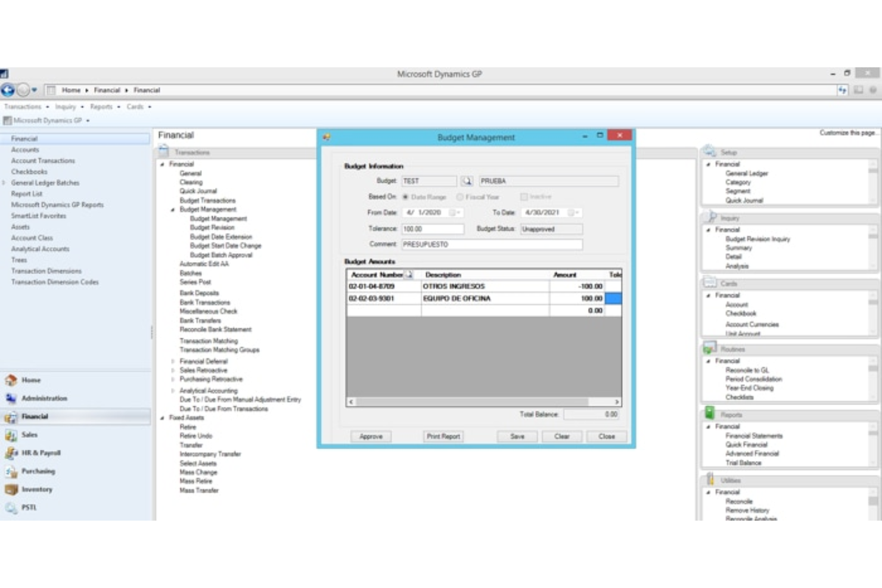Click the back navigation arrow icon
This screenshot has width=882, height=588.
(8, 90)
